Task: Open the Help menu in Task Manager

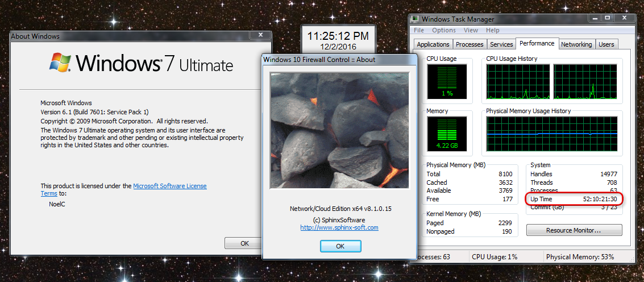Action: coord(492,30)
